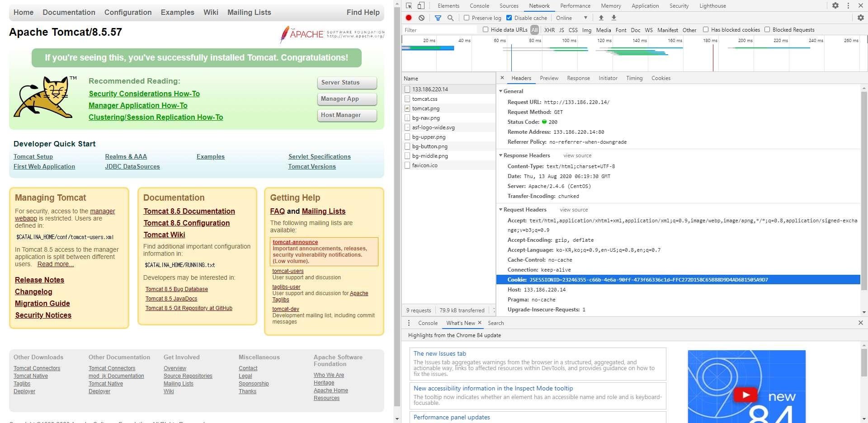Viewport: 868px width, 423px height.
Task: Stop recording network log red button
Action: click(x=409, y=18)
